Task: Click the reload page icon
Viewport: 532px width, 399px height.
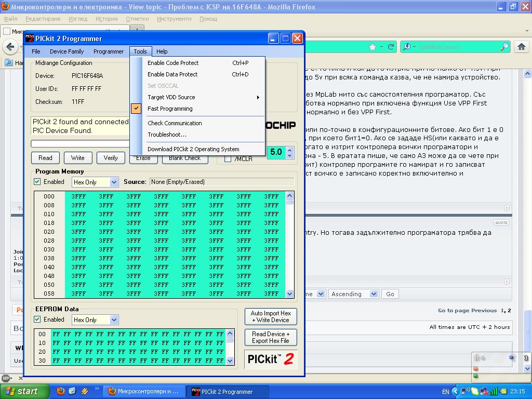Action: tap(391, 47)
